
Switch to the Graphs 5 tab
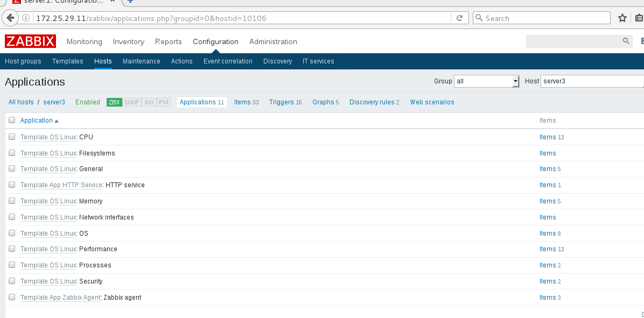pyautogui.click(x=326, y=102)
